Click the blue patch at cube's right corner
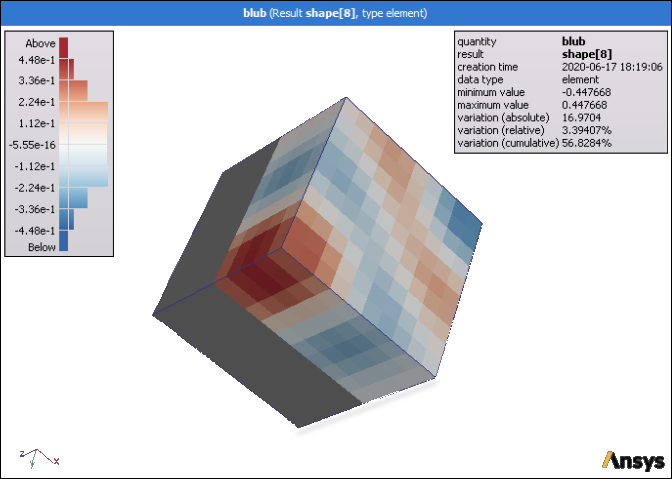Screen dimensions: 672x479 (463, 227)
